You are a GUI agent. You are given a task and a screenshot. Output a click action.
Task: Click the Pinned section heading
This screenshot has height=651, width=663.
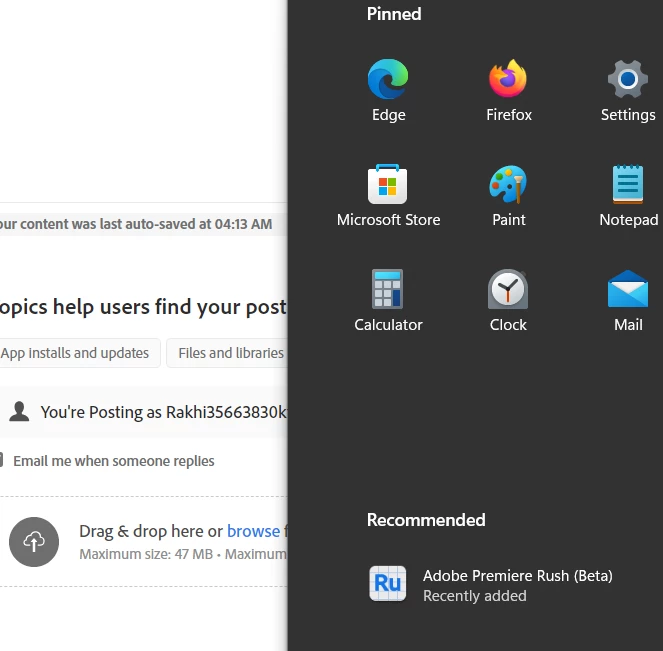click(x=394, y=14)
